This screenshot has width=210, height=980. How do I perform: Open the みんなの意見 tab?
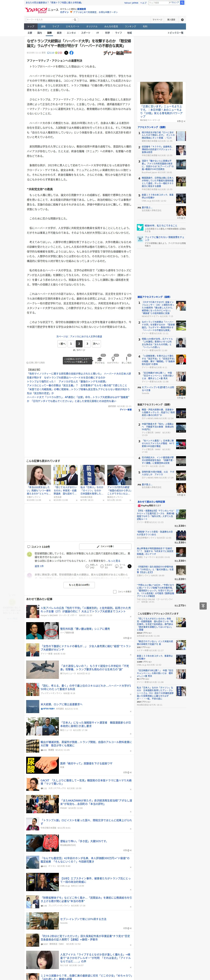pos(111,27)
